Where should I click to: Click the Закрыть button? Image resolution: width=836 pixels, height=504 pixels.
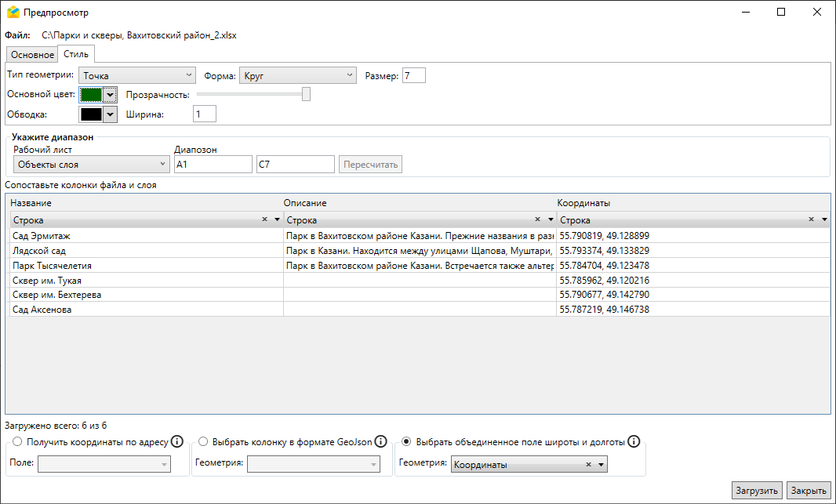point(808,491)
